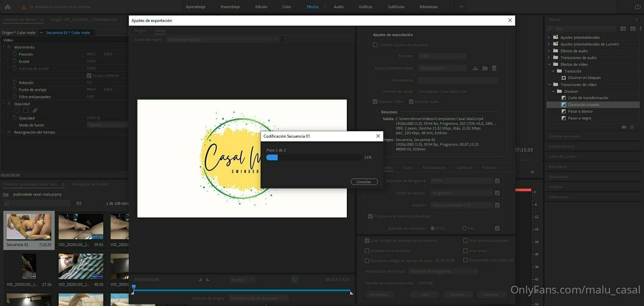Click the Pase 1 de 2 progress bar
Viewport: 644px width, 306px height.
click(x=314, y=158)
